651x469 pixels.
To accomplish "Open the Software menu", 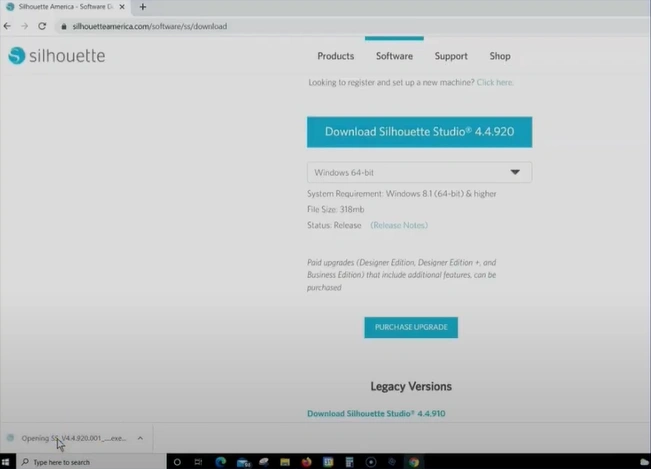I will [394, 56].
